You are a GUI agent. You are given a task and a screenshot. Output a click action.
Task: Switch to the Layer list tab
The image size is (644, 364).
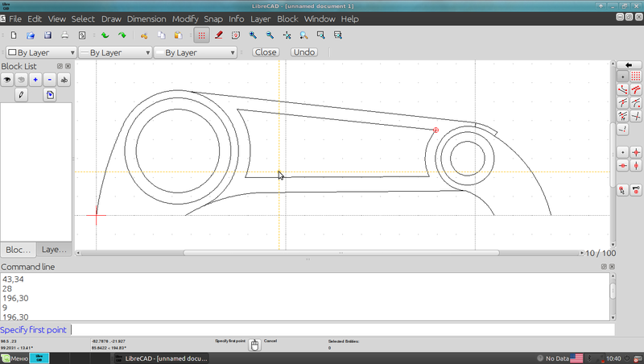pos(55,250)
